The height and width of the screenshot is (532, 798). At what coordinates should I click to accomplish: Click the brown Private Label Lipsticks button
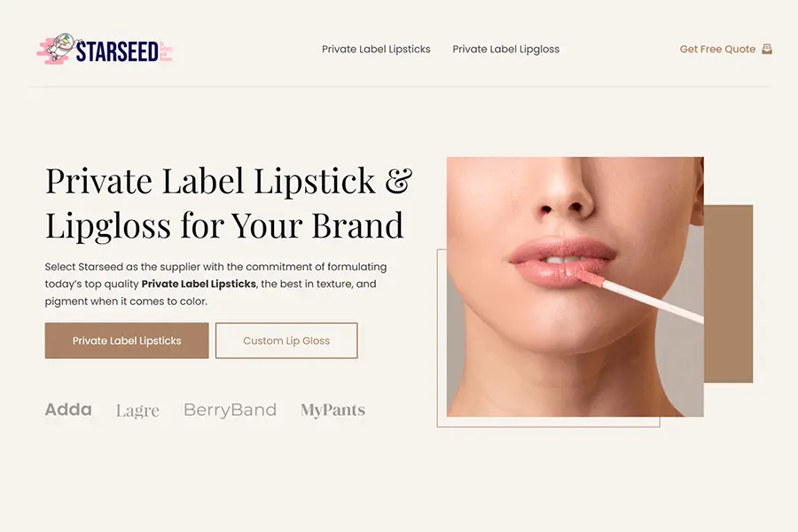pos(127,340)
